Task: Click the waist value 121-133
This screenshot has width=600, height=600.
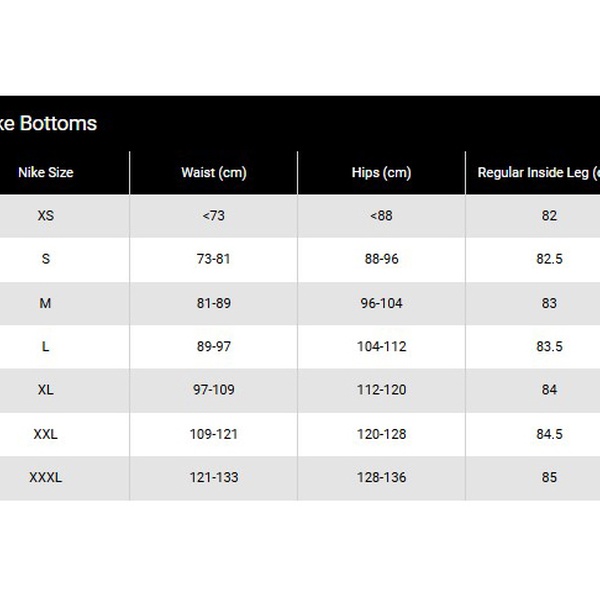Action: pos(214,478)
